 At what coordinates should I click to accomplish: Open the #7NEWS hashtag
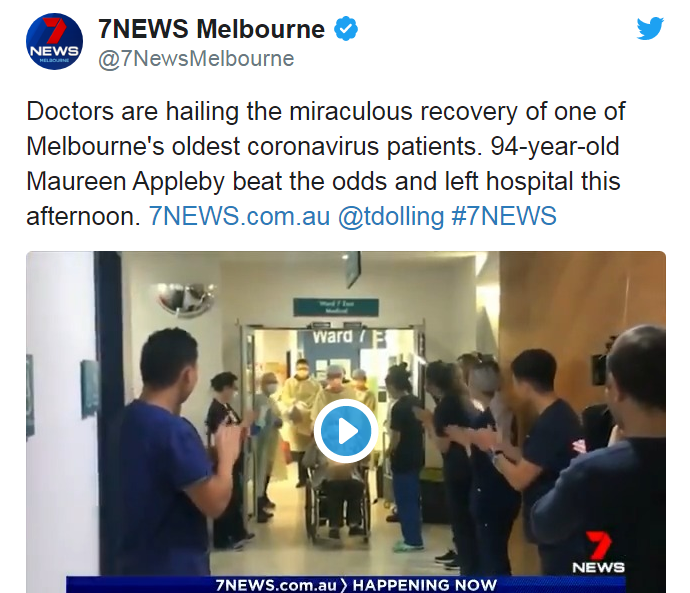[504, 216]
